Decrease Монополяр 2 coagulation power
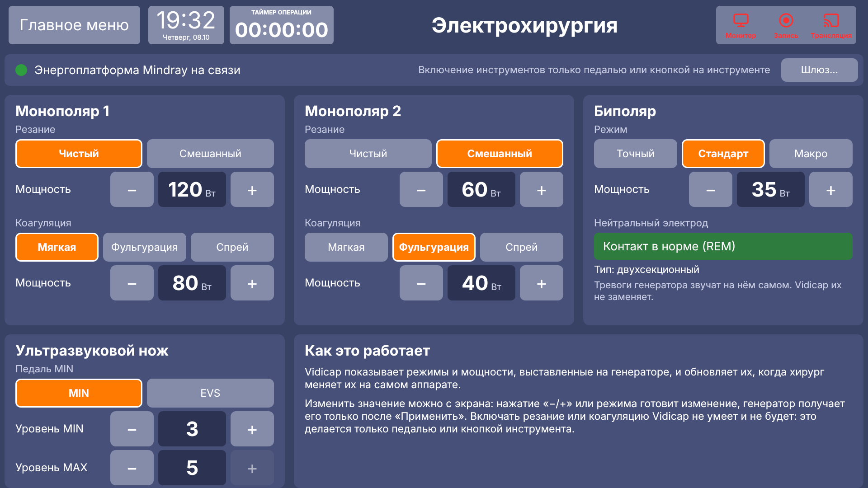 click(x=421, y=283)
